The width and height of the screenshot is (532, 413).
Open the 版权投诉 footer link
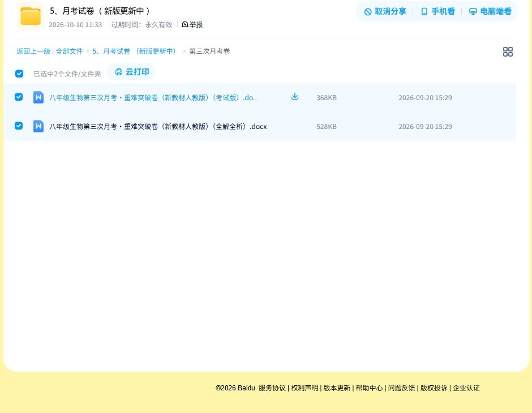434,388
